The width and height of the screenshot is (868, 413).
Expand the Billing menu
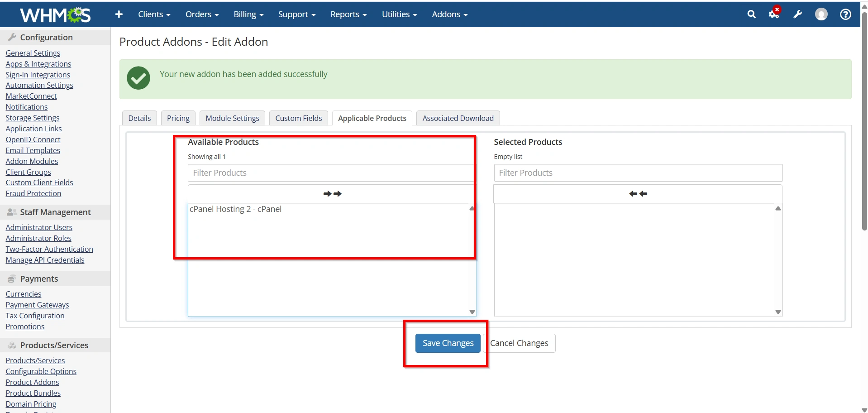tap(248, 14)
